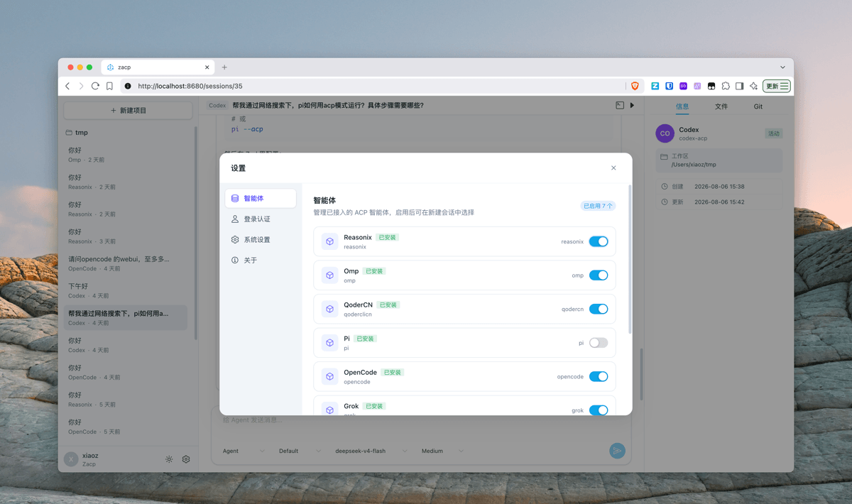Click the message input field
The image size is (852, 504).
(422, 420)
